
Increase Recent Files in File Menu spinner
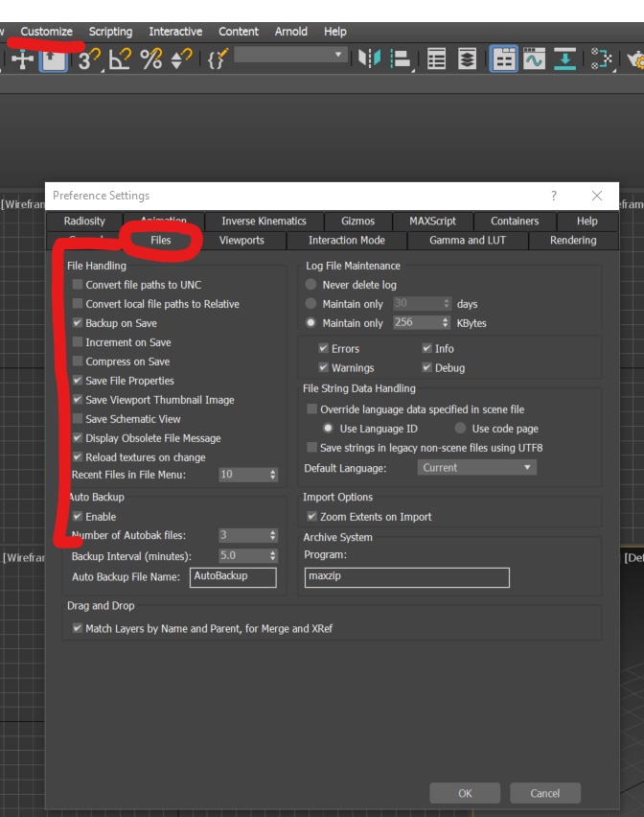(273, 472)
